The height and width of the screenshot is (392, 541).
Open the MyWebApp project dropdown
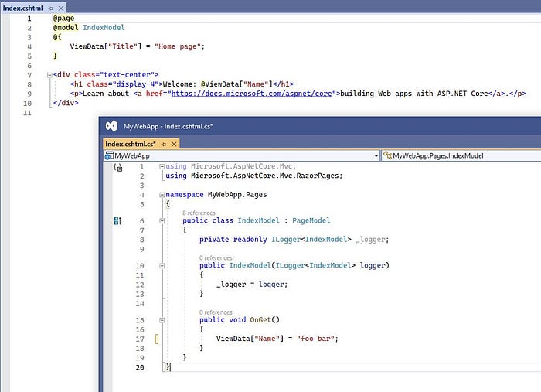pos(376,156)
